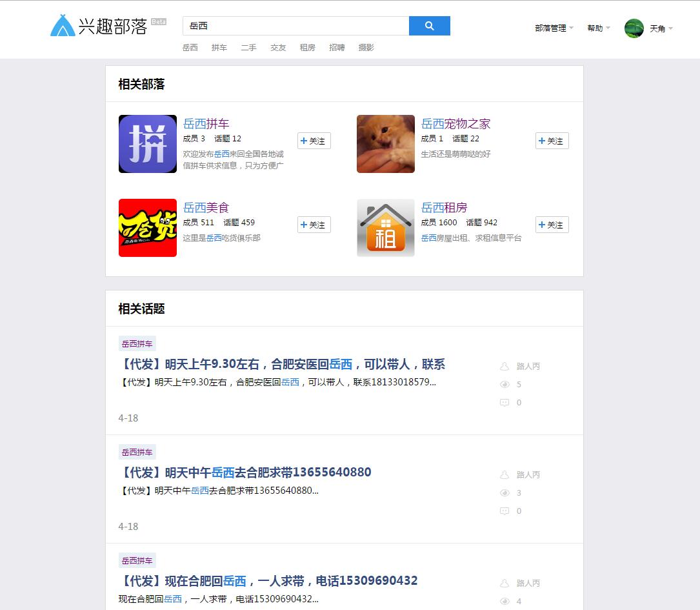700x610 pixels.
Task: Open the 岳西租房 house icon
Action: click(x=386, y=228)
